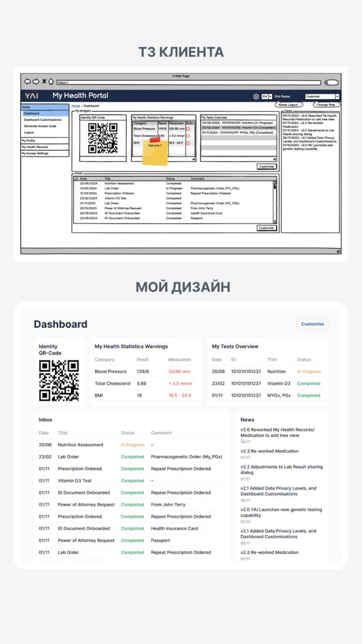Click the browser window resize grip in wireframe corner
Image resolution: width=362 pixels, height=644 pixels.
(338, 251)
